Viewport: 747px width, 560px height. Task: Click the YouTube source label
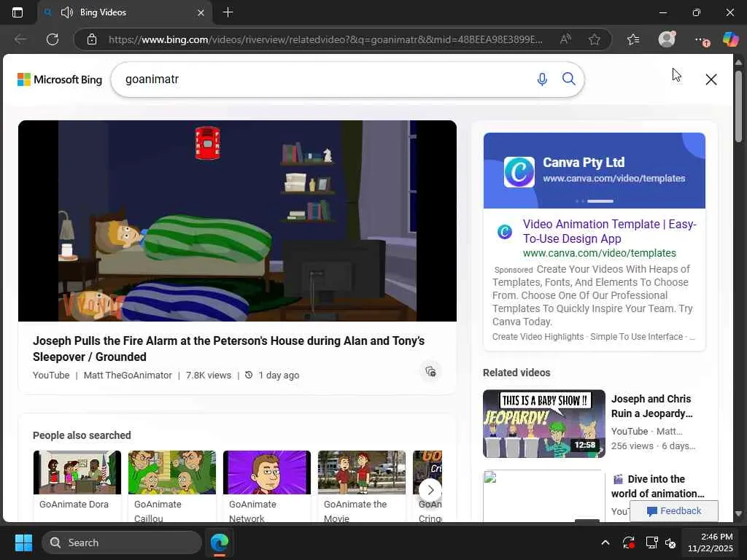51,376
